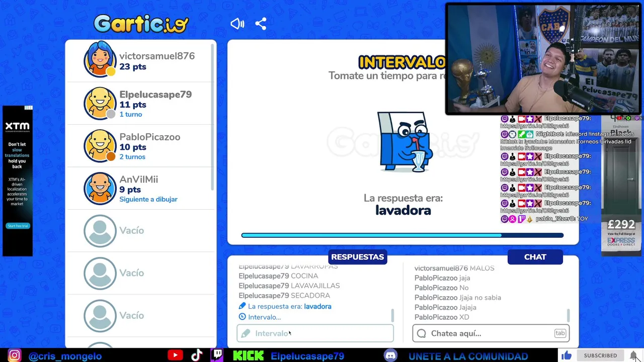The width and height of the screenshot is (644, 362).
Task: Click the notification bell icon
Action: coord(633,355)
